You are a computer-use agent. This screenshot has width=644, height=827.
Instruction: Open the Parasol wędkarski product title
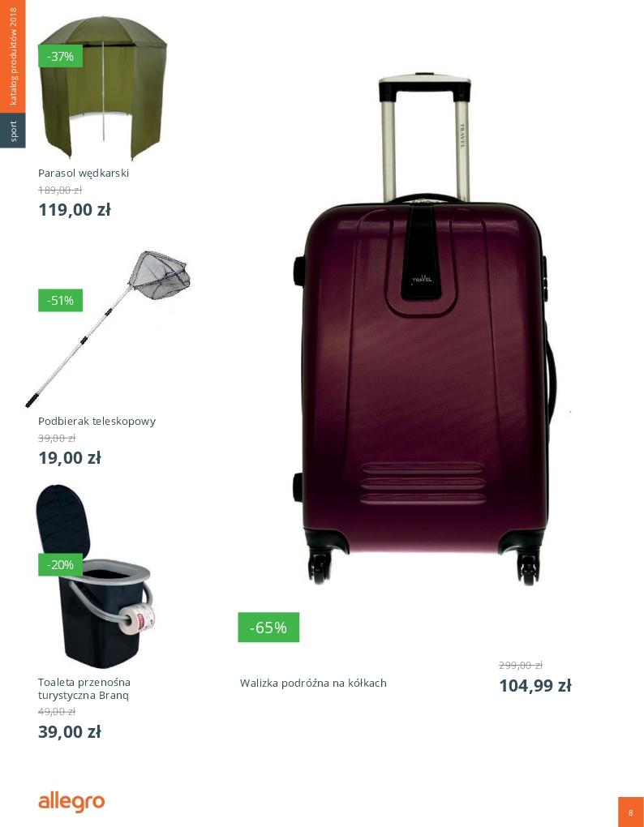point(84,173)
